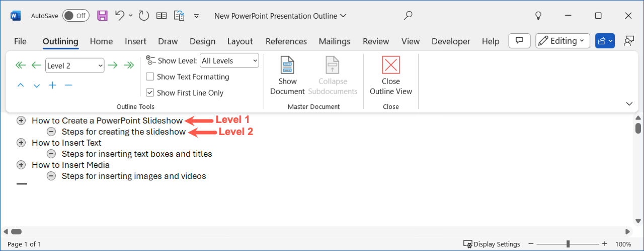Open the Level 2 outline level dropdown
644x251 pixels.
[74, 66]
